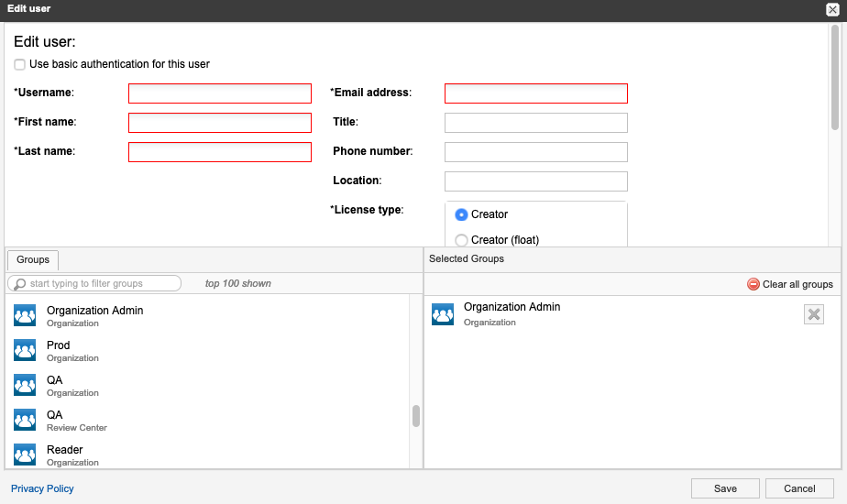Image resolution: width=847 pixels, height=504 pixels.
Task: Switch to the Groups tab
Action: point(33,260)
